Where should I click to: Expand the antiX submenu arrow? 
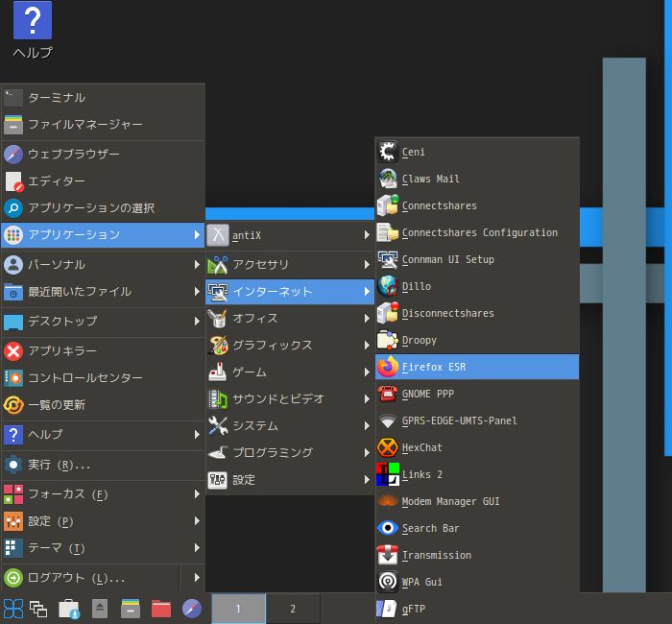[367, 235]
